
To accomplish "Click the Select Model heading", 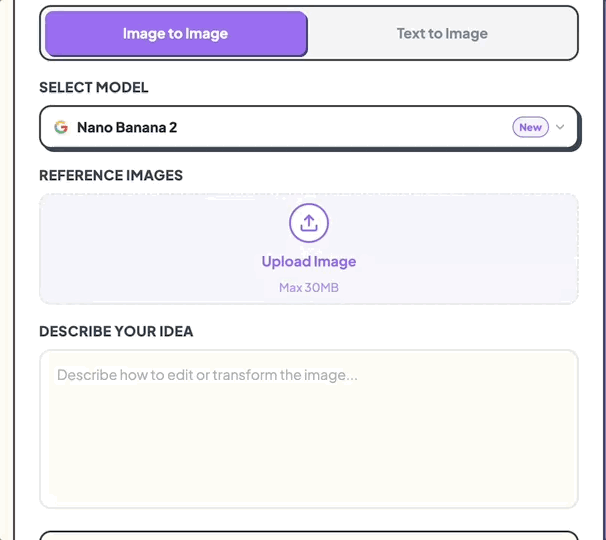I will [x=94, y=88].
